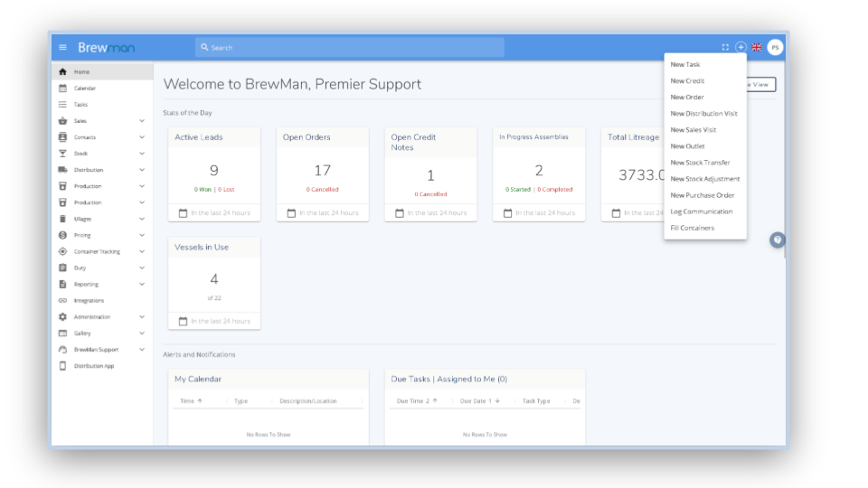
Task: Click the Administration gear icon
Action: pos(62,317)
